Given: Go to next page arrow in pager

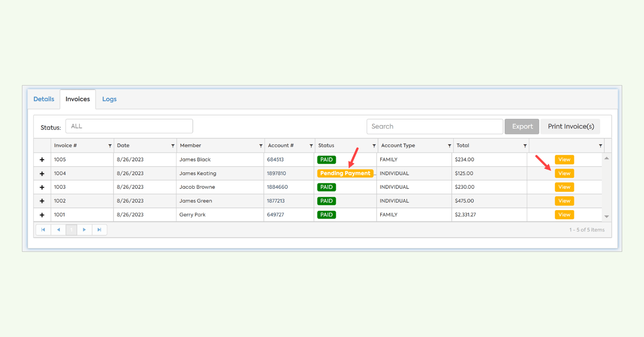Looking at the screenshot, I should pyautogui.click(x=84, y=230).
